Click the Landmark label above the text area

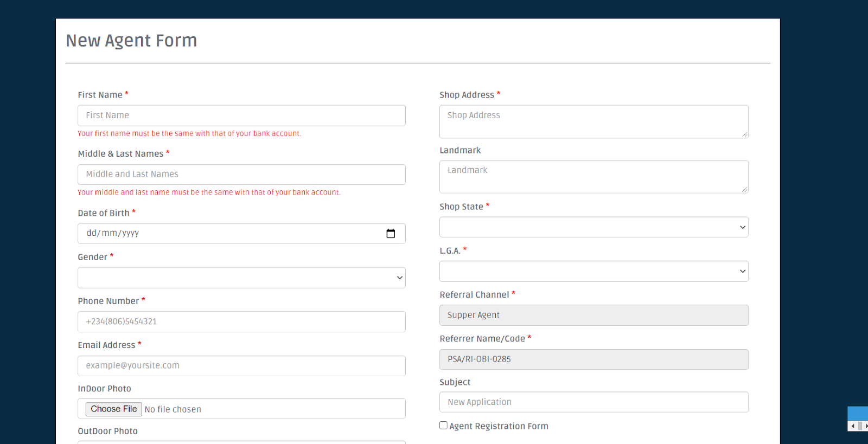460,150
